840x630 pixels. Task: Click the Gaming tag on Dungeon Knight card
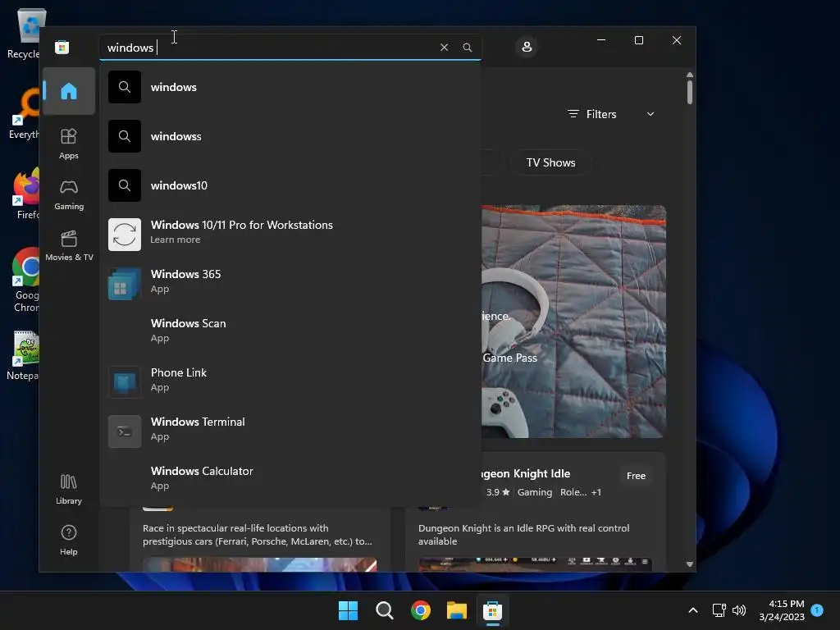coord(534,492)
